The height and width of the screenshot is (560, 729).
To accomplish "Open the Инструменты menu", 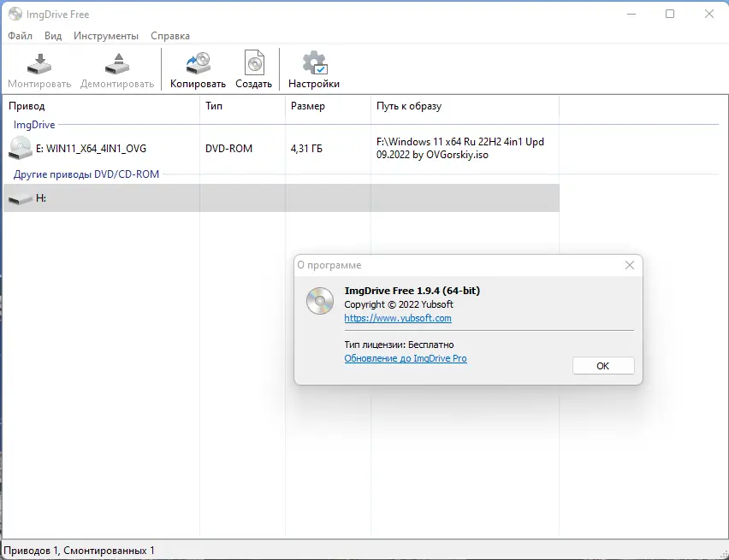I will (x=106, y=36).
